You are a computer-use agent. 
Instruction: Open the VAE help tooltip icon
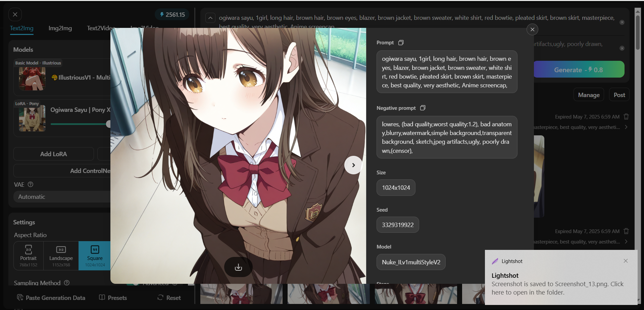[31, 184]
